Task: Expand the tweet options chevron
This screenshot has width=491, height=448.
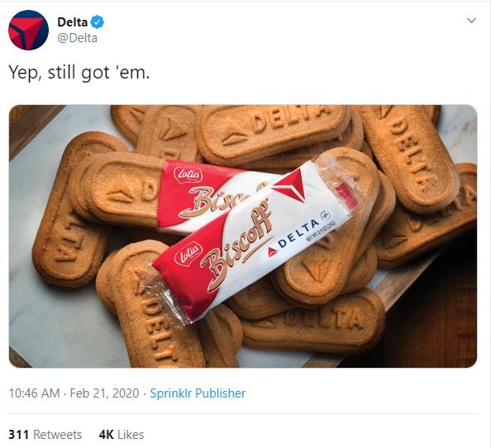Action: pyautogui.click(x=471, y=21)
